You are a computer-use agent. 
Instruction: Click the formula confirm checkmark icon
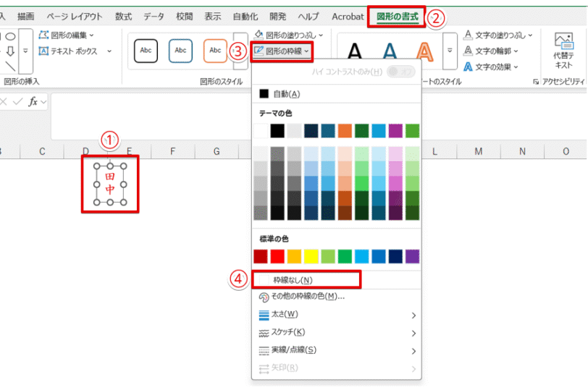(17, 101)
